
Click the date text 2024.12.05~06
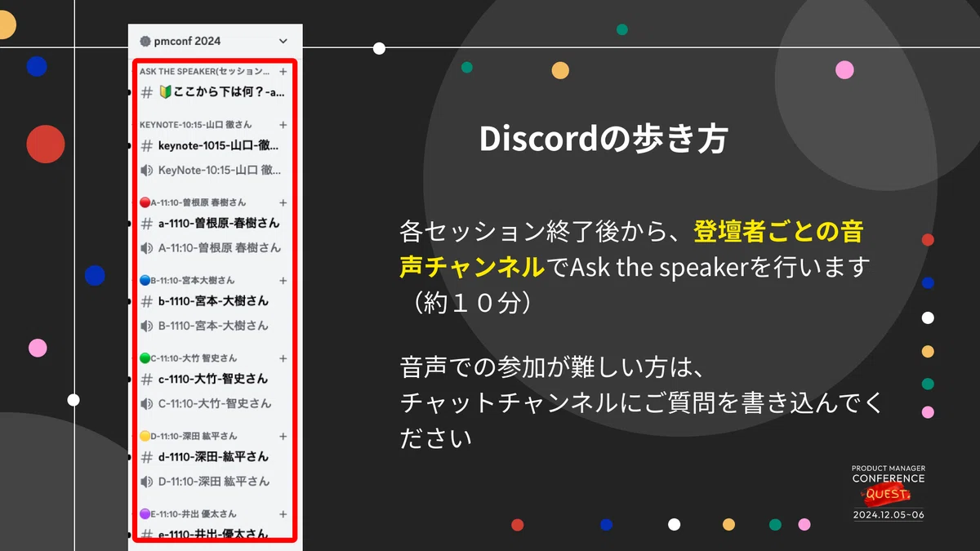coord(889,515)
